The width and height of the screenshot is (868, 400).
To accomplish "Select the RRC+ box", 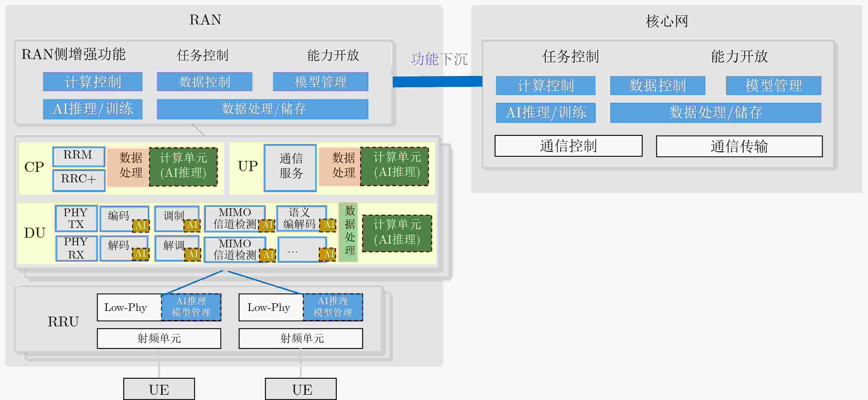I will click(x=79, y=180).
